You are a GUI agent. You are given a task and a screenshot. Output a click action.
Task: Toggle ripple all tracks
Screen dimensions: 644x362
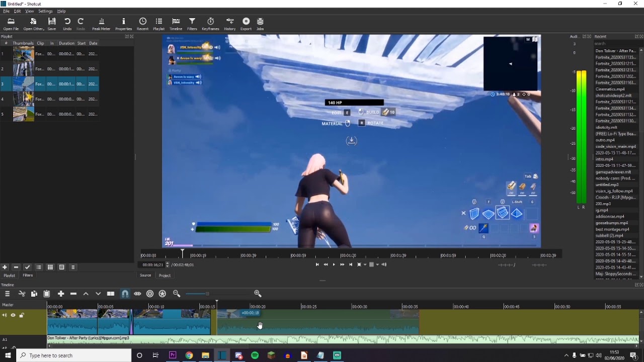click(x=162, y=294)
